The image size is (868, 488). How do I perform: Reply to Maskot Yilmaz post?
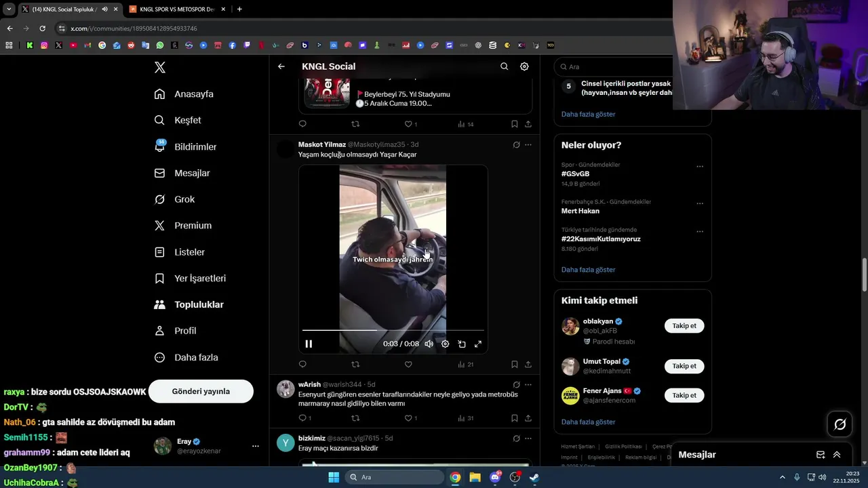[x=302, y=365]
